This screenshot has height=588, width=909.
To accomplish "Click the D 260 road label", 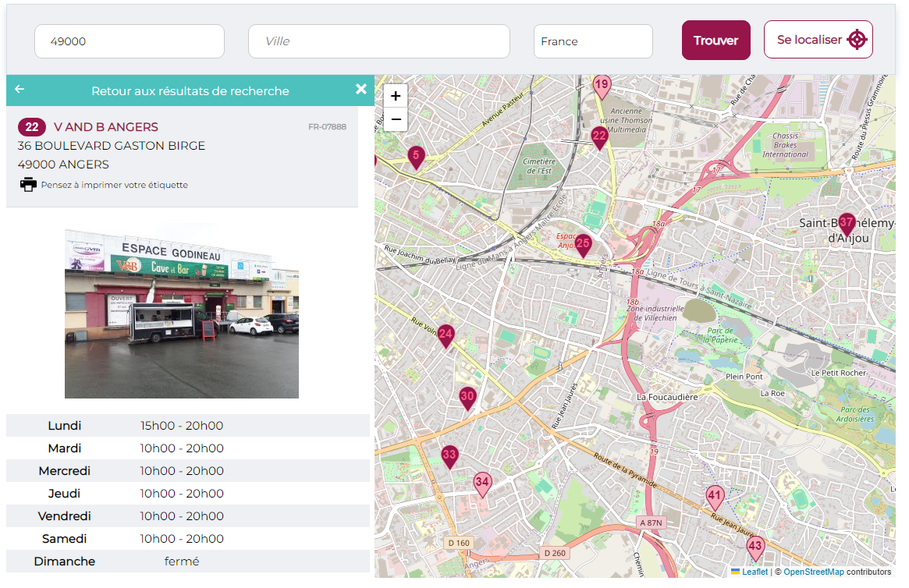I will coord(555,553).
